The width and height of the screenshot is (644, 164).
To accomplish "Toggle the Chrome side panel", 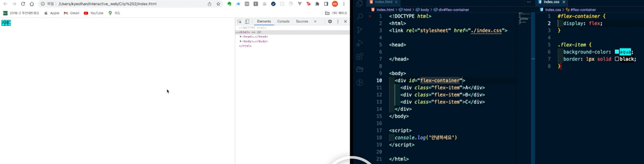I will 326,4.
